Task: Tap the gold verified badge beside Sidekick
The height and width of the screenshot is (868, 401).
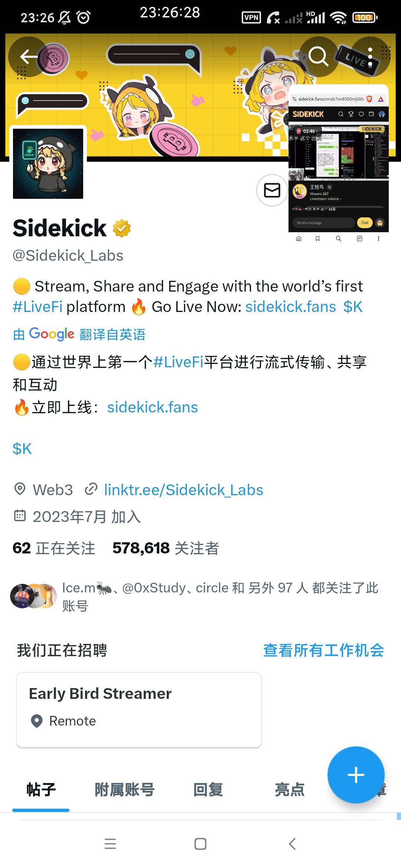Action: click(122, 228)
